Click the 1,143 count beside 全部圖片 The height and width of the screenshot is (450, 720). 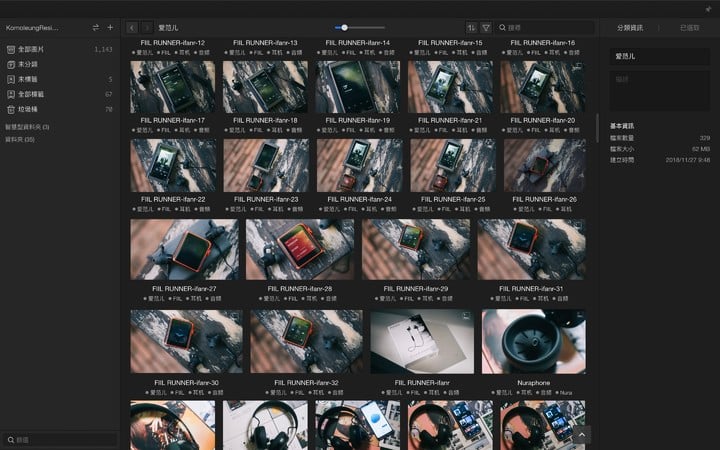[x=103, y=49]
